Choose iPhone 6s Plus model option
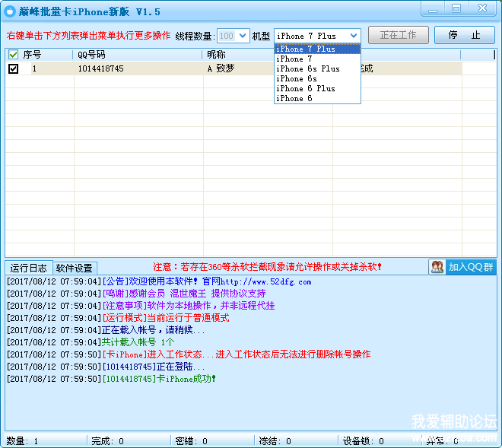The image size is (502, 448). [317, 69]
